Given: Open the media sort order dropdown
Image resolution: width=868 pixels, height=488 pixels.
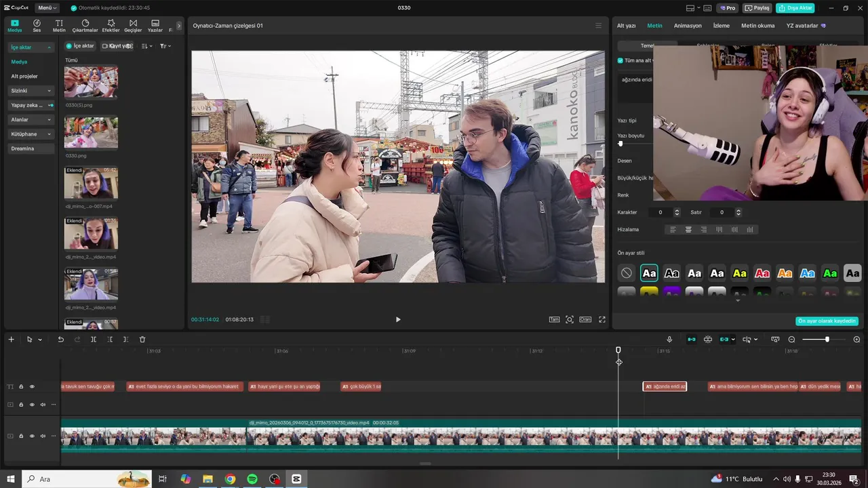Looking at the screenshot, I should [147, 46].
